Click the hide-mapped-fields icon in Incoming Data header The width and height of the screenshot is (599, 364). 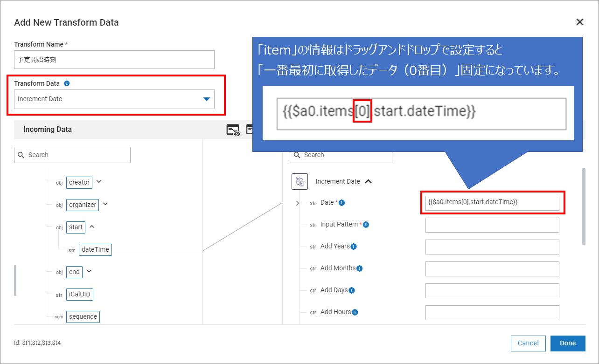pyautogui.click(x=233, y=130)
